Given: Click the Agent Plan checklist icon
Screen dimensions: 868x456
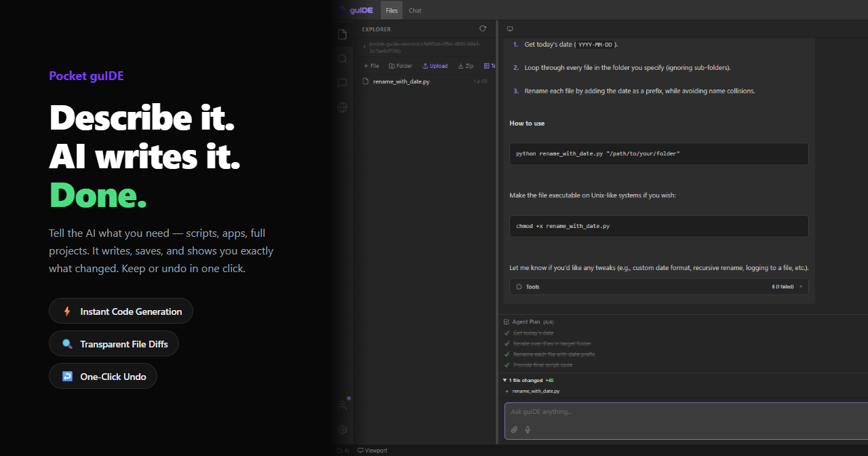Looking at the screenshot, I should coord(507,322).
